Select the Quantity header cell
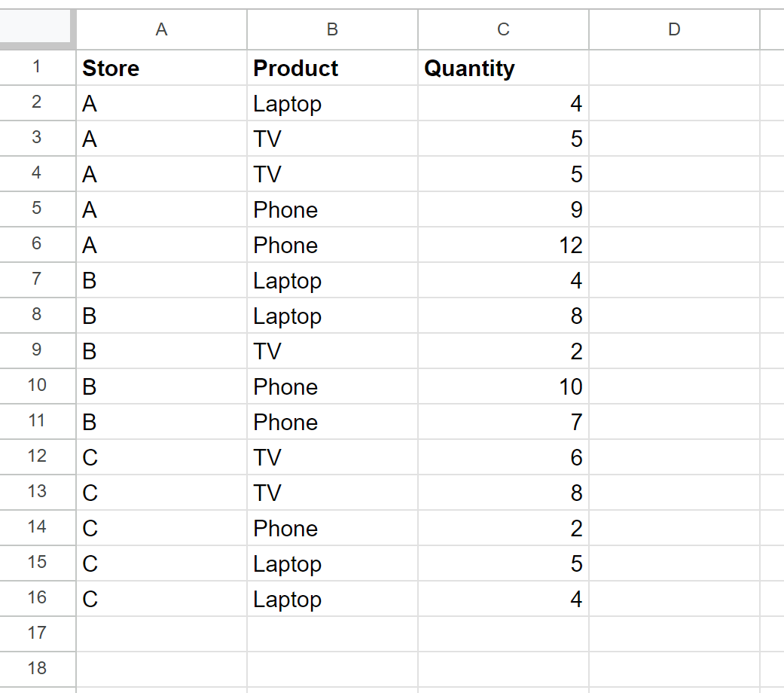The image size is (784, 693). click(x=502, y=68)
